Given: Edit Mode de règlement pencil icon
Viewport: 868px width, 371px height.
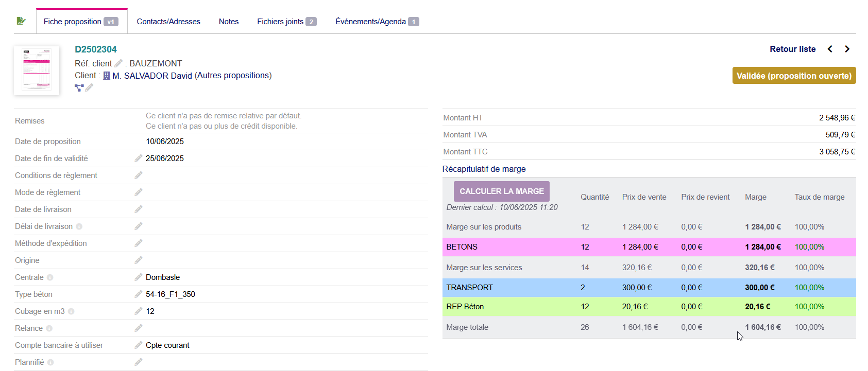Looking at the screenshot, I should (139, 192).
